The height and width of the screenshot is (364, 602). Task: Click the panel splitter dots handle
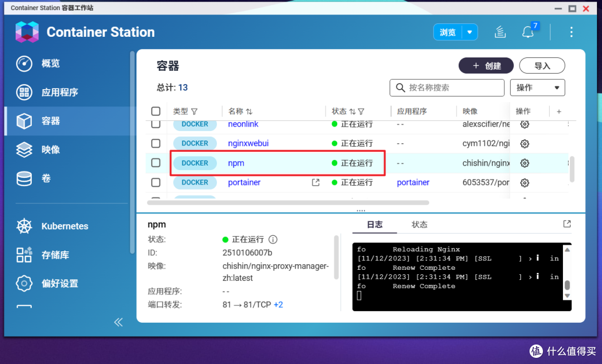click(361, 210)
